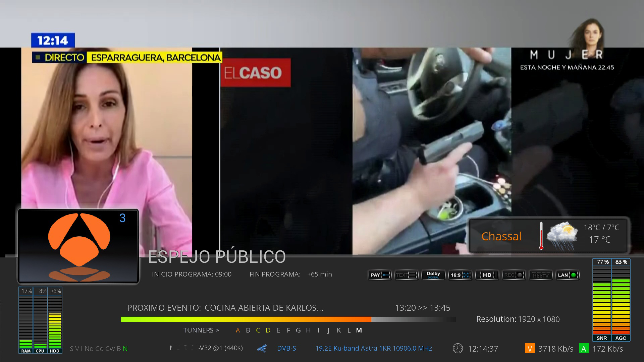Select tuner M

pos(359,330)
